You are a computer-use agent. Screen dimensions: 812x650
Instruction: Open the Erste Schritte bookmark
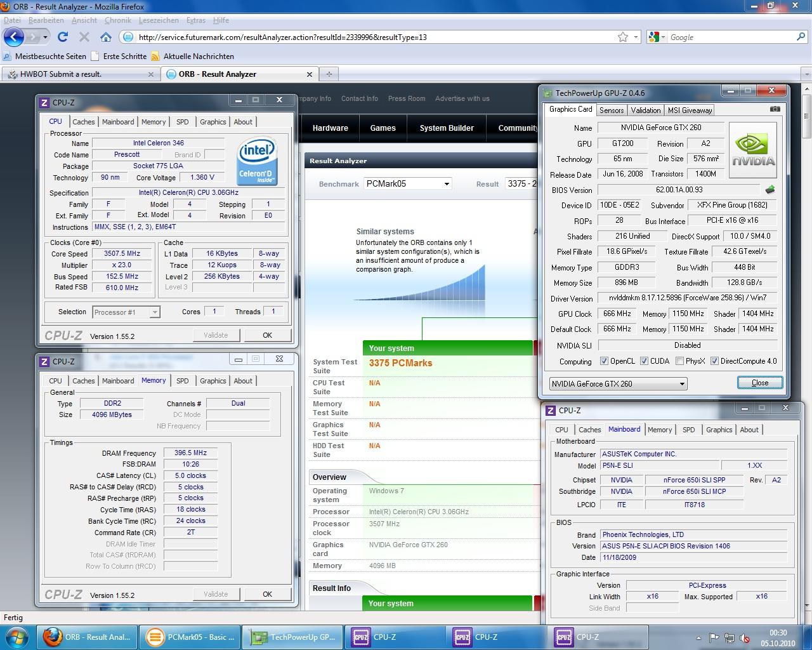click(x=119, y=56)
